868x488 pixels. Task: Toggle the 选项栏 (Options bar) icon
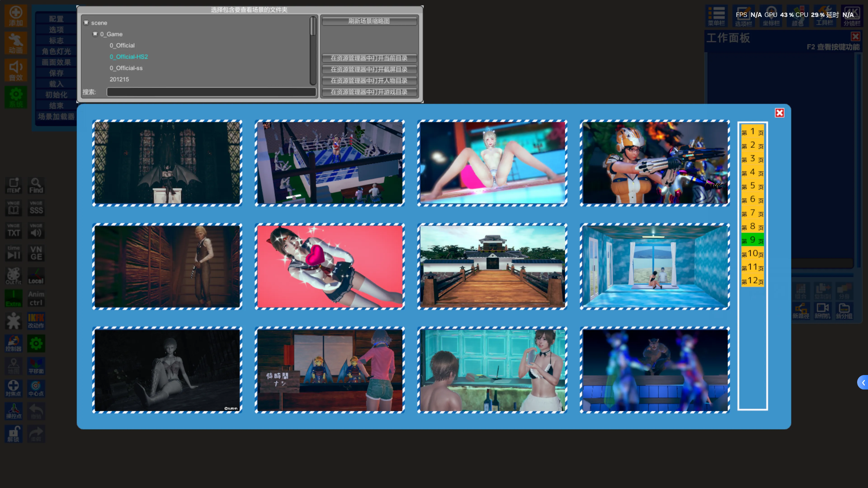coord(744,16)
